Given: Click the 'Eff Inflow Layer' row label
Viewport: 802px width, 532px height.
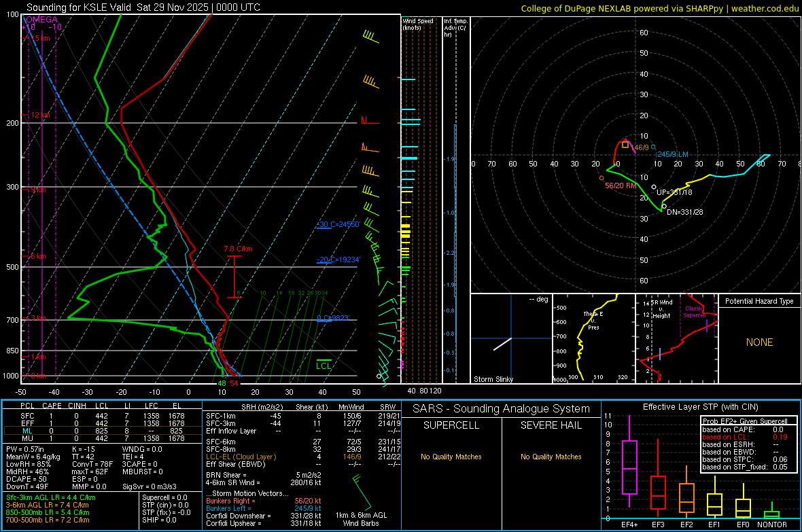Looking at the screenshot, I should pyautogui.click(x=230, y=431).
